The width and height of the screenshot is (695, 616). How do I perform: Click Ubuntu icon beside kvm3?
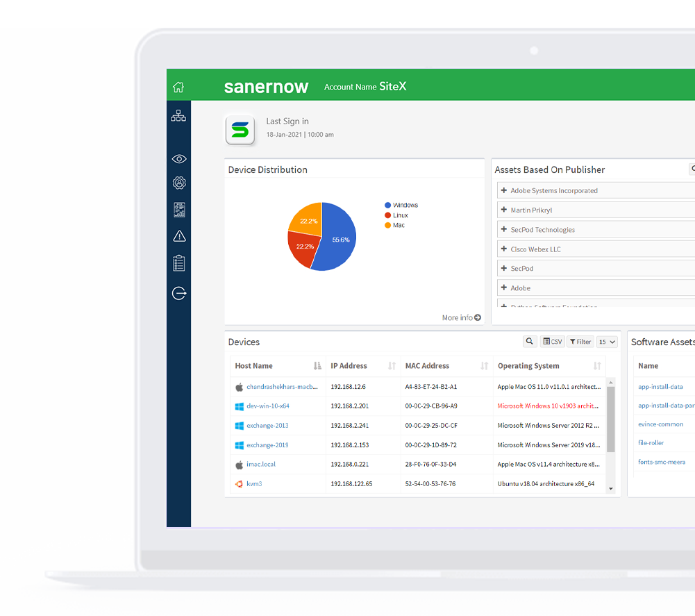tap(240, 484)
